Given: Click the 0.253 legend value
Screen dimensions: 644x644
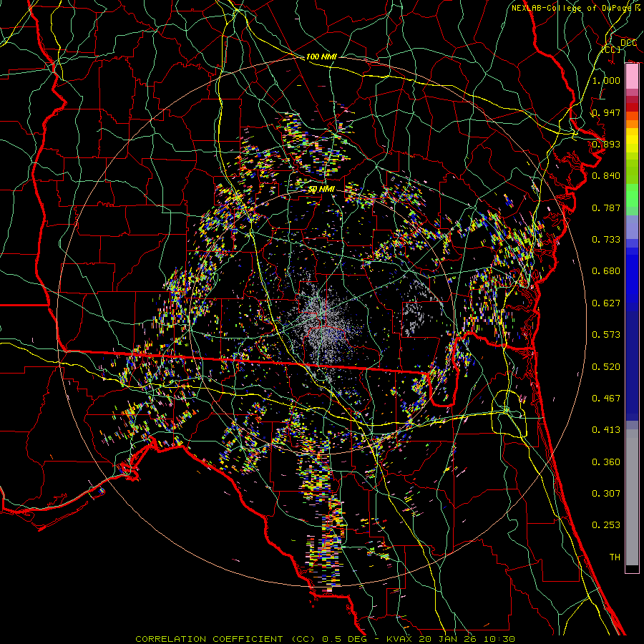Looking at the screenshot, I should coord(606,525).
